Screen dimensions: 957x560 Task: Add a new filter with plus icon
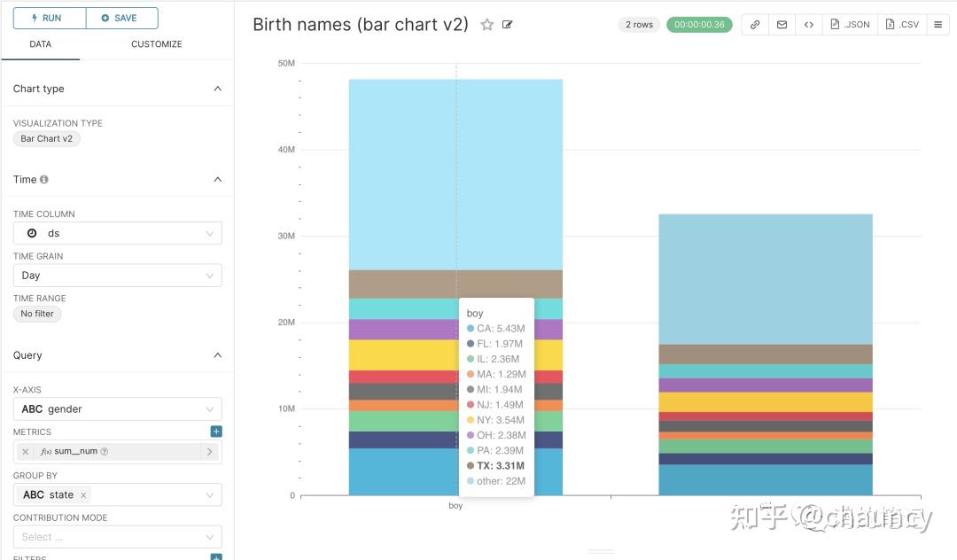(216, 557)
